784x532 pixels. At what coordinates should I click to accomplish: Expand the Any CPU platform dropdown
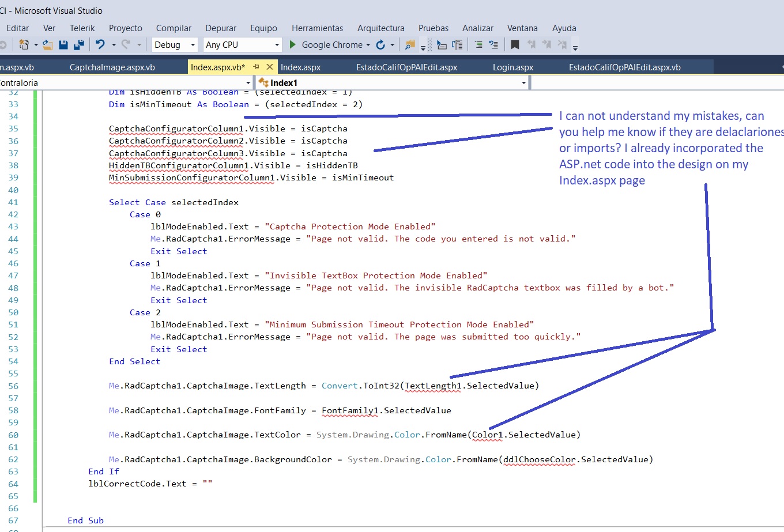[x=277, y=44]
